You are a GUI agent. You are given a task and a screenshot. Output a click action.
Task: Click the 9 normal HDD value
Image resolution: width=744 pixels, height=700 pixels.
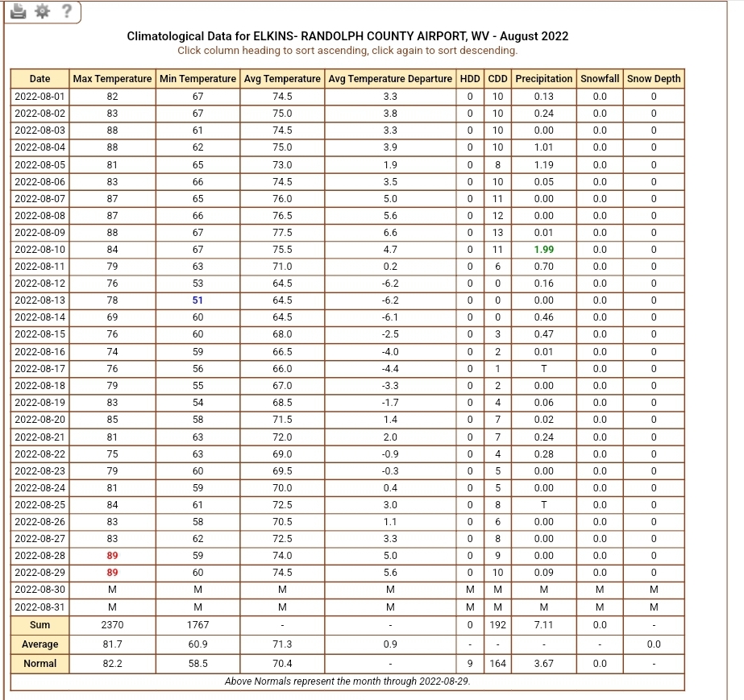click(470, 664)
